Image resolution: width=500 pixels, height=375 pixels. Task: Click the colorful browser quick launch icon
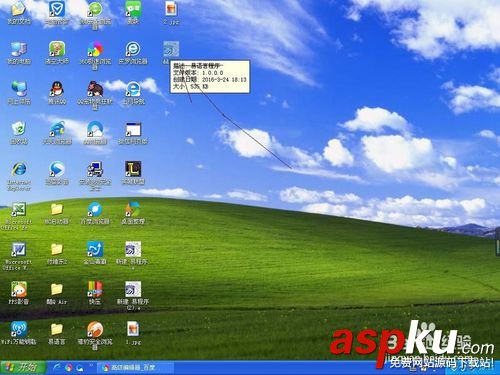(x=69, y=368)
